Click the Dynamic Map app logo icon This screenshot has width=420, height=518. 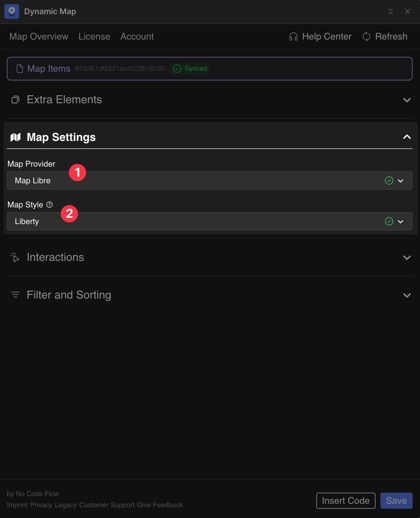pyautogui.click(x=12, y=11)
